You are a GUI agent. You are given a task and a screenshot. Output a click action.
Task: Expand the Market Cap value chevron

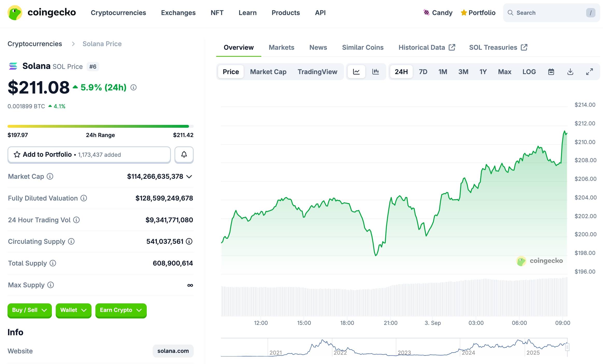tap(190, 177)
